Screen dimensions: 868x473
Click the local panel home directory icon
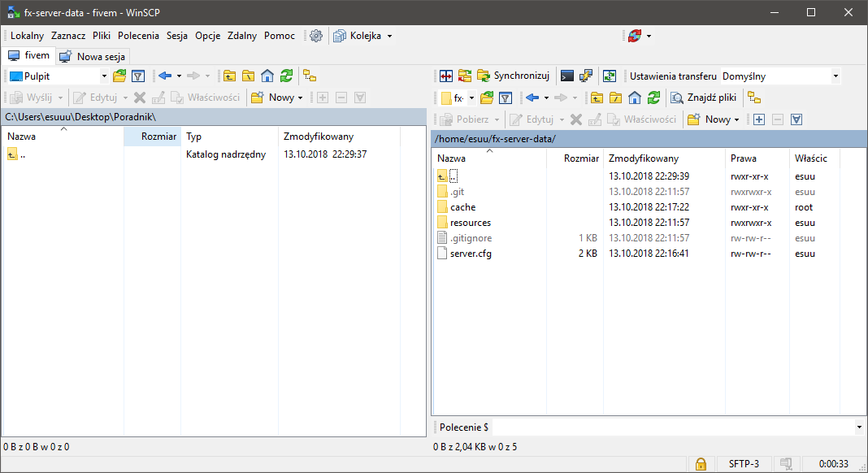point(267,76)
